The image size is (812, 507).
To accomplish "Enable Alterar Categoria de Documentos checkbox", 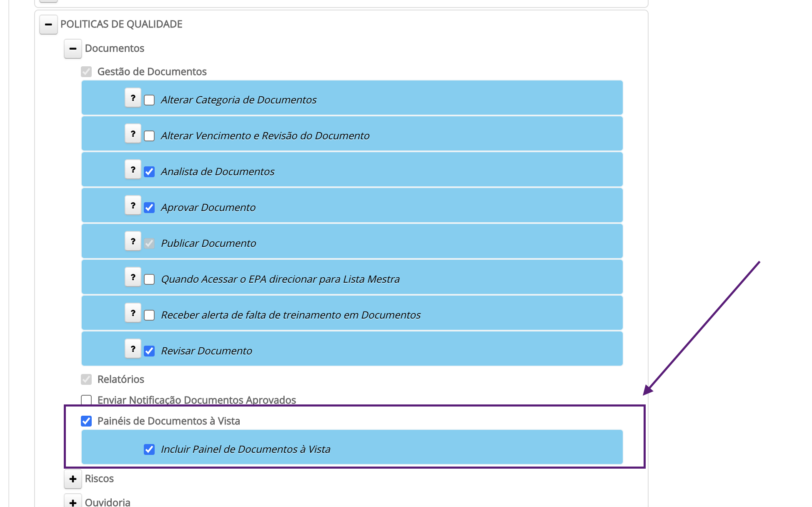I will [x=149, y=100].
